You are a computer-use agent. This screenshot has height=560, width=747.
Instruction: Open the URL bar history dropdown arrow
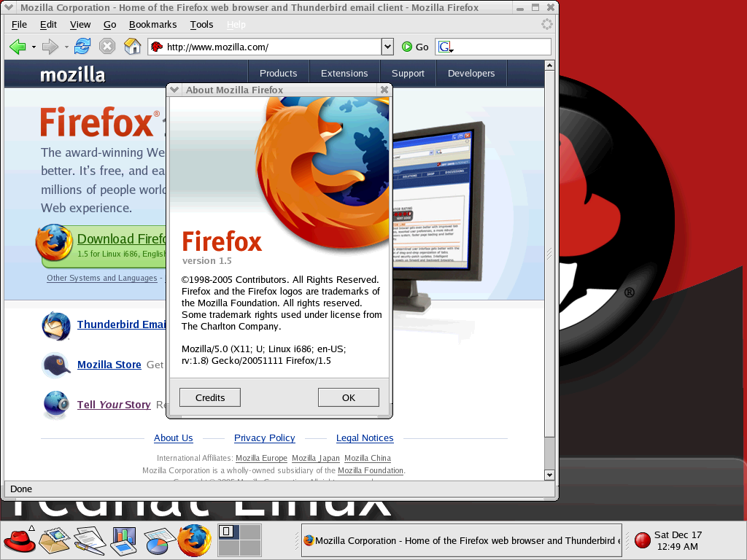click(387, 46)
